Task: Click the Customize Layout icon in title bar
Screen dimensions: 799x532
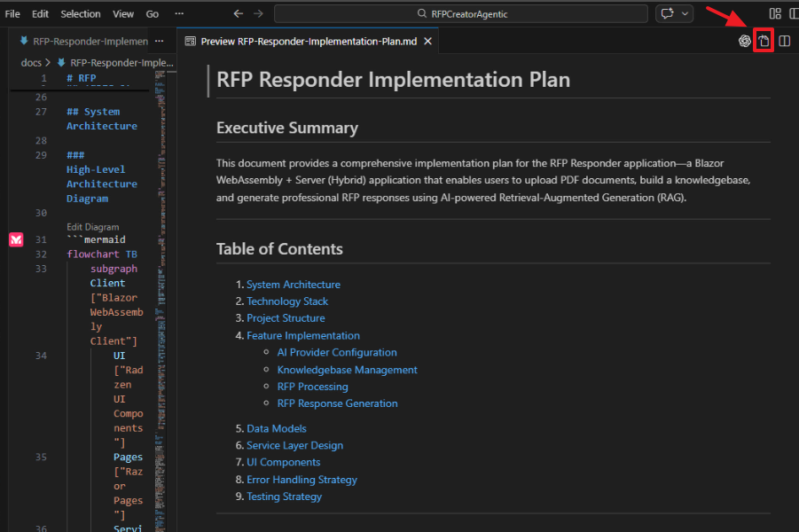Action: point(775,14)
